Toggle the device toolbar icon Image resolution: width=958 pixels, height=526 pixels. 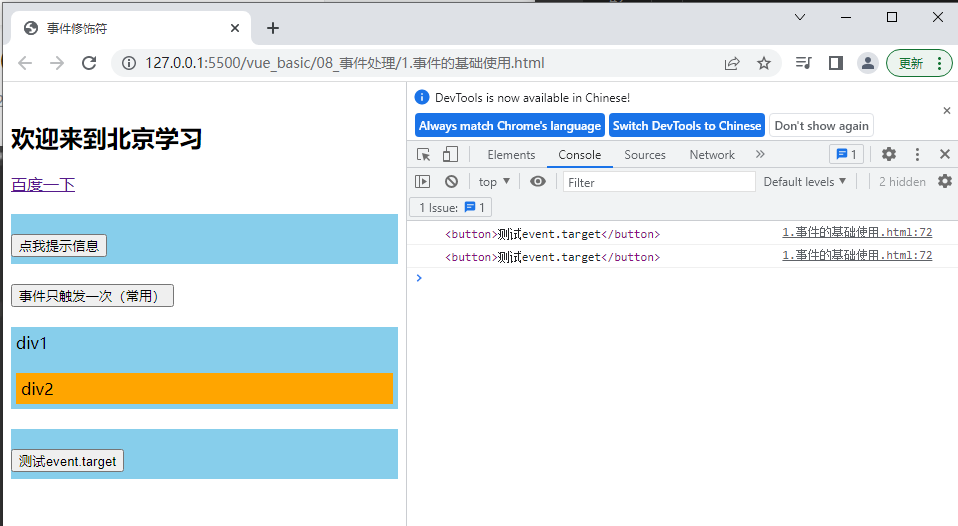point(450,155)
